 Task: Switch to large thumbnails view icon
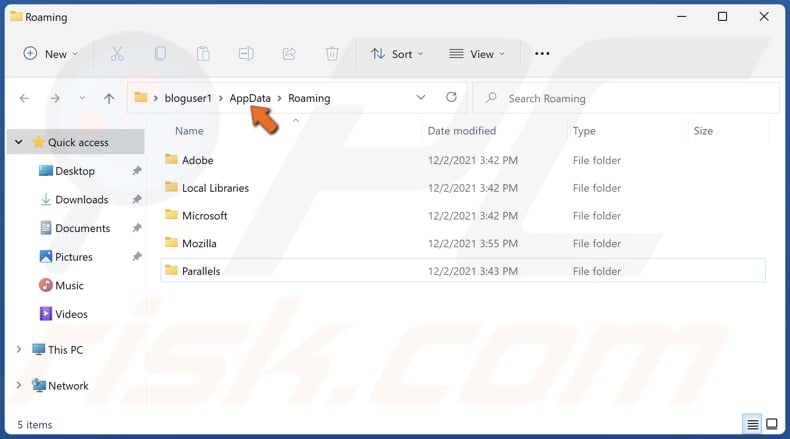tap(772, 424)
